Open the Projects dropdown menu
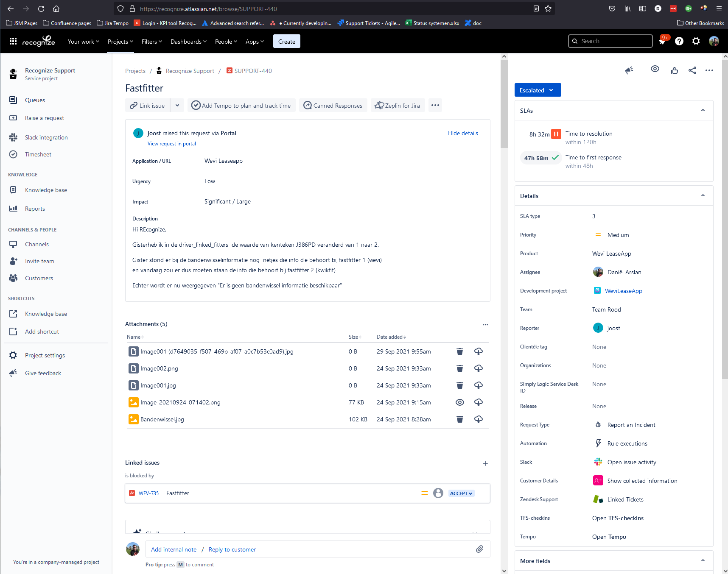 coord(120,42)
